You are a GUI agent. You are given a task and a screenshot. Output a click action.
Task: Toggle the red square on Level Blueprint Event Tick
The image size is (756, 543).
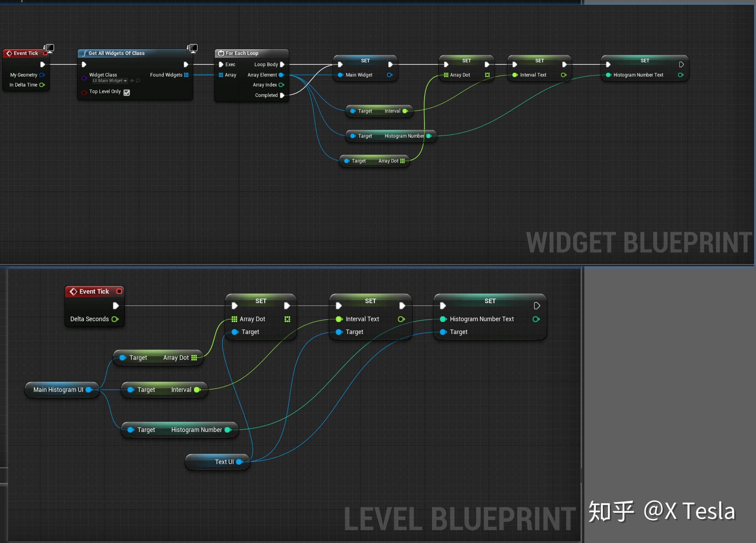119,291
